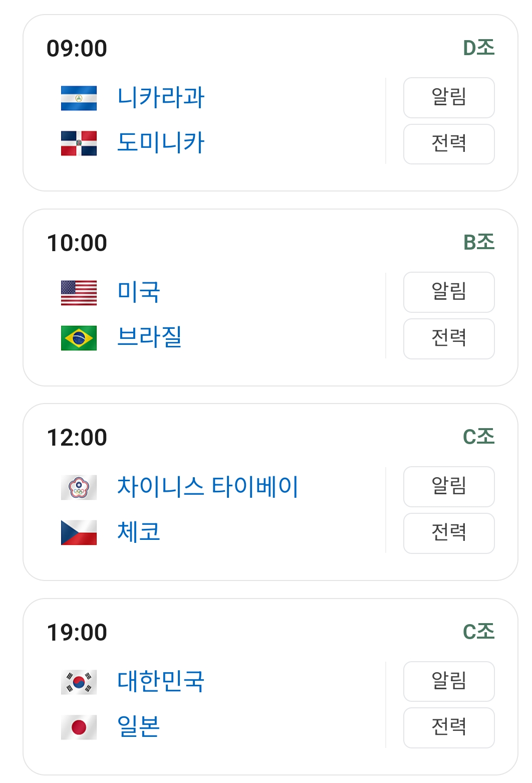
Task: Select the 브라질 team name
Action: 149,337
